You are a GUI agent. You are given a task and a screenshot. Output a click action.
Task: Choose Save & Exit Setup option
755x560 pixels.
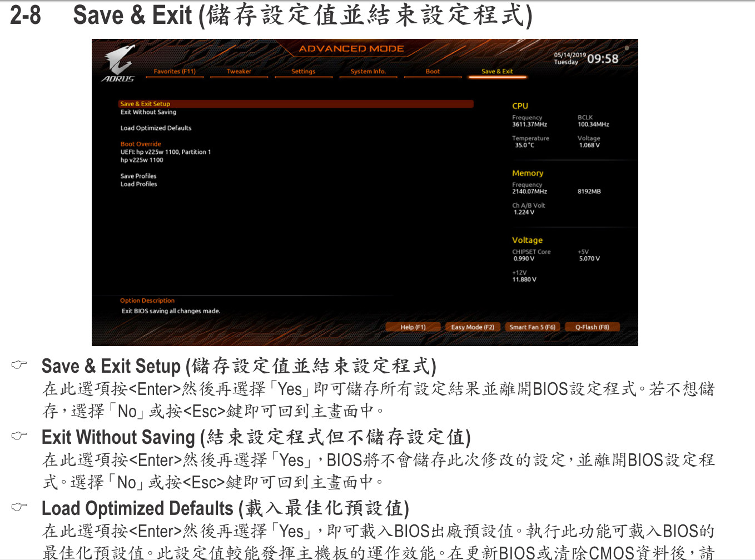pyautogui.click(x=146, y=104)
